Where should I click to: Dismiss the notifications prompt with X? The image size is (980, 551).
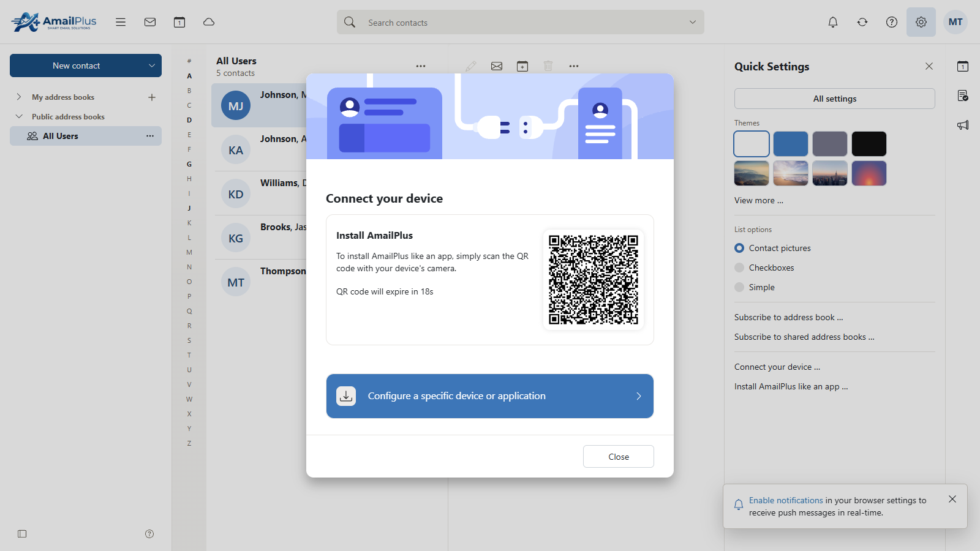tap(952, 499)
